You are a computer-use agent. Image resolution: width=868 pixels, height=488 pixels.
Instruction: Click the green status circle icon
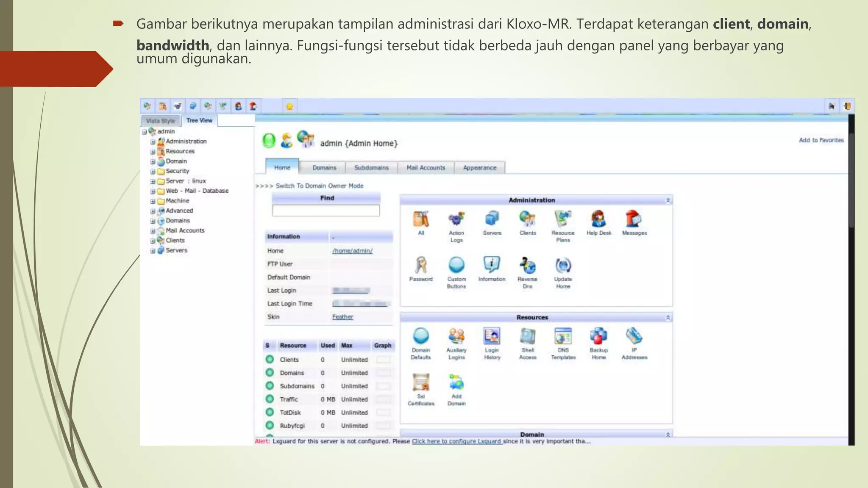[x=269, y=141]
